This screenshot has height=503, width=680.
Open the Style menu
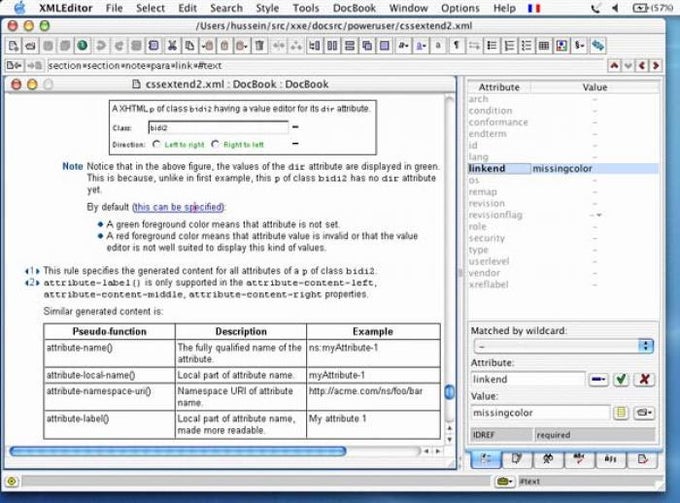(x=267, y=8)
